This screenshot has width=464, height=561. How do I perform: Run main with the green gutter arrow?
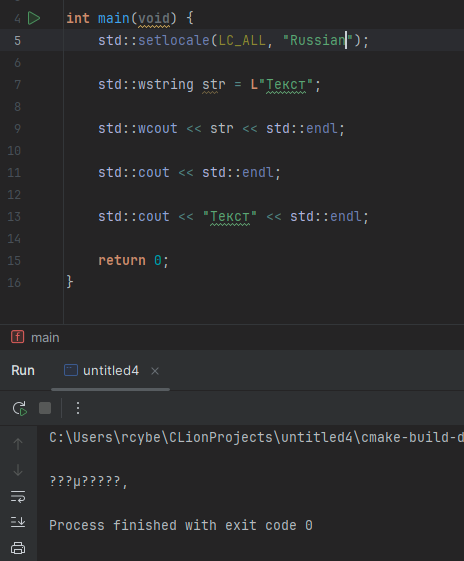pos(34,18)
